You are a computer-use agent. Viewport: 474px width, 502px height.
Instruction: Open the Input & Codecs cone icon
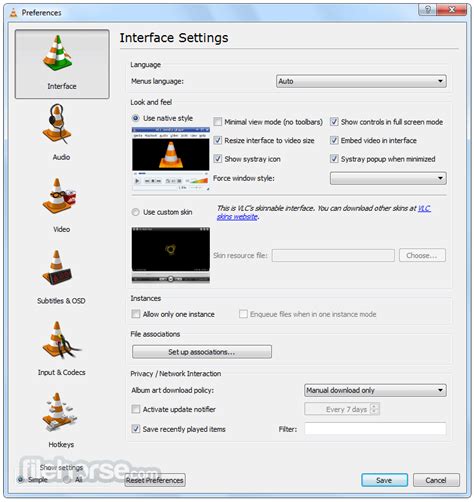(x=61, y=340)
